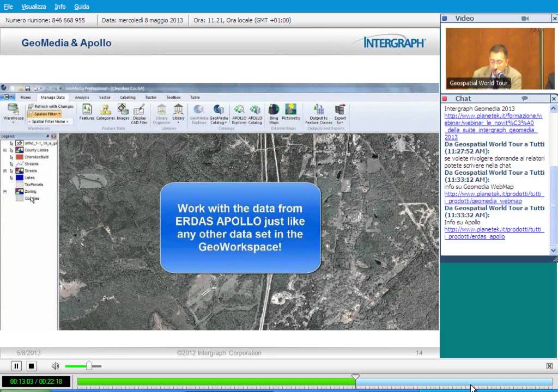
Task: Click the Streams legend line symbol
Action: tap(19, 164)
